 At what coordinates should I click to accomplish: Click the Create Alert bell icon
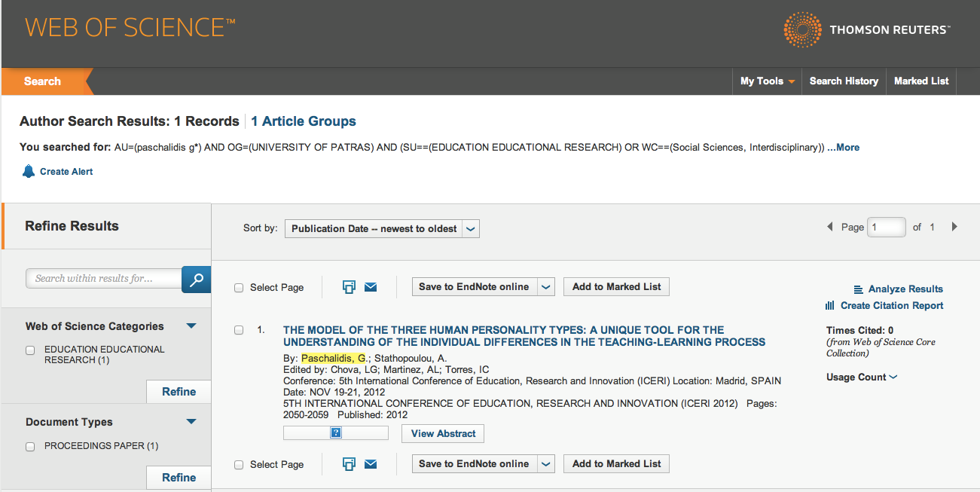tap(29, 171)
